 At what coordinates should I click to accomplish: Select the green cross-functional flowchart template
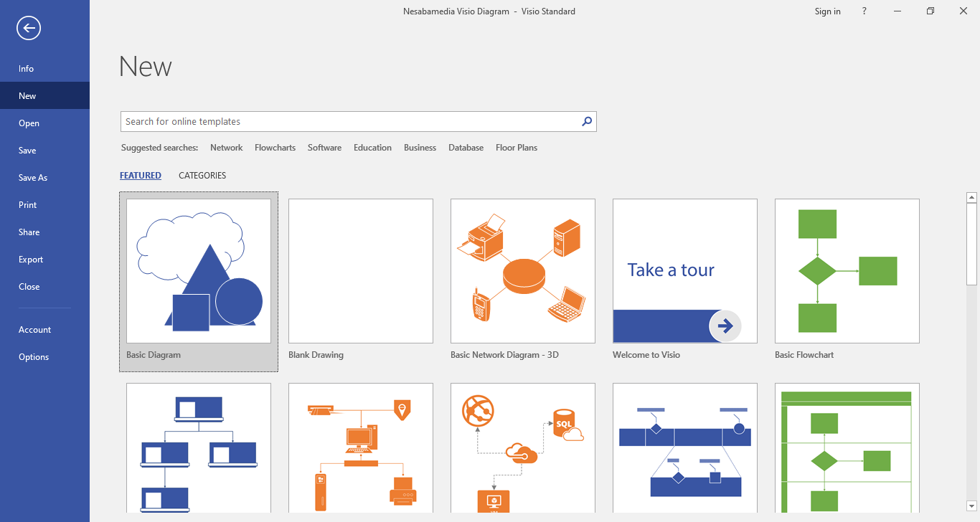847,448
